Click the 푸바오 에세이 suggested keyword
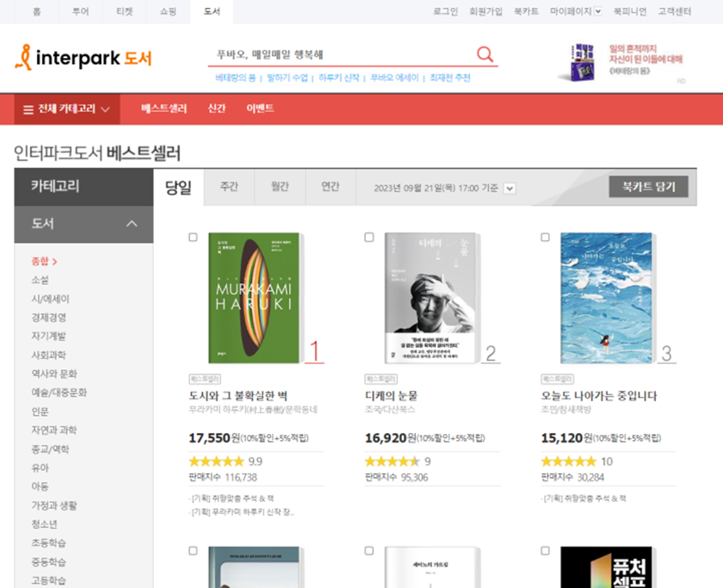The height and width of the screenshot is (588, 723). click(x=395, y=78)
